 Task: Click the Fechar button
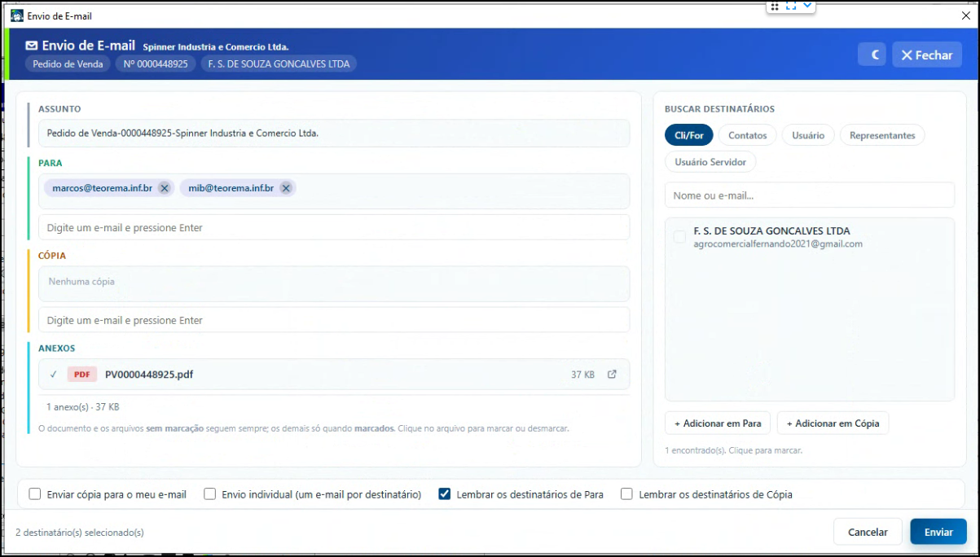tap(927, 55)
